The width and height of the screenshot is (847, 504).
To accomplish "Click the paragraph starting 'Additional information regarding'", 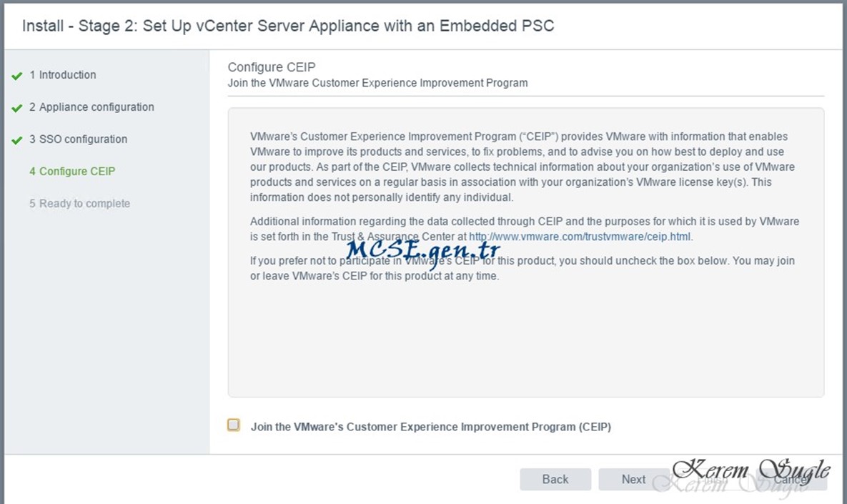I will pyautogui.click(x=525, y=229).
